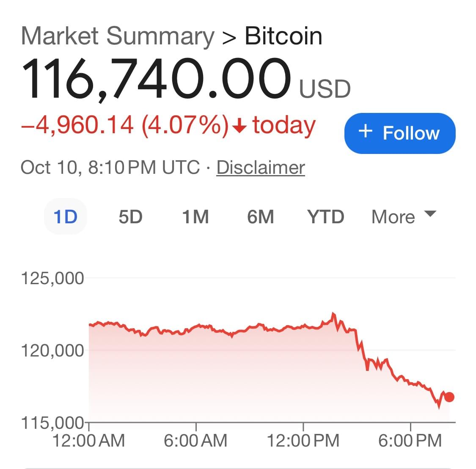Switch to the 6M time range

point(261,217)
